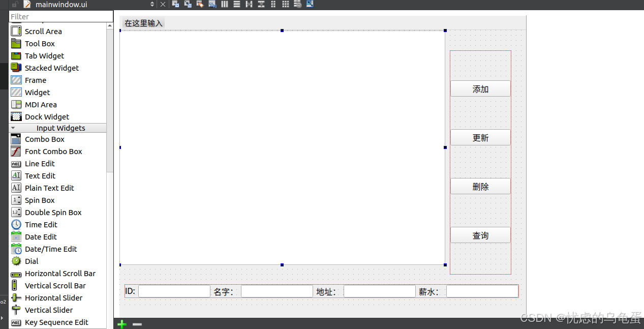Click the ID line edit field
This screenshot has width=644, height=329.
point(174,291)
